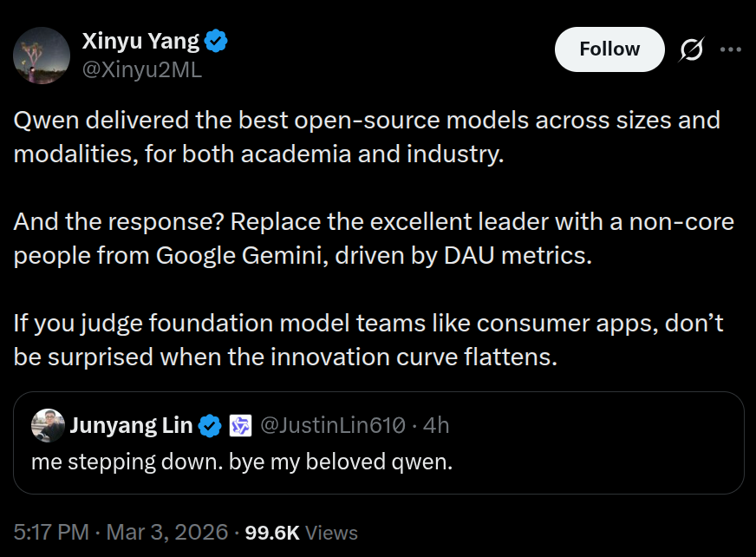Image resolution: width=756 pixels, height=557 pixels.
Task: Click the paragraph starting "Qwen delivered the best"
Action: tap(367, 137)
